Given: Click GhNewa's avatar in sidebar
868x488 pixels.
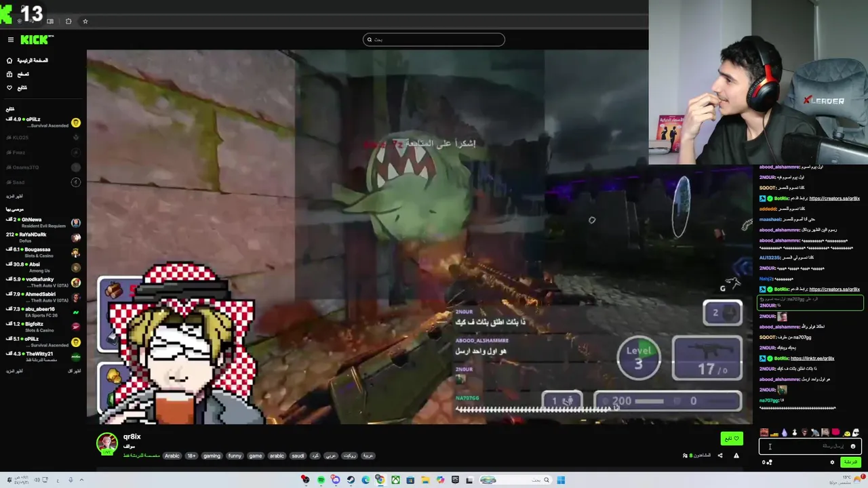Looking at the screenshot, I should (76, 222).
